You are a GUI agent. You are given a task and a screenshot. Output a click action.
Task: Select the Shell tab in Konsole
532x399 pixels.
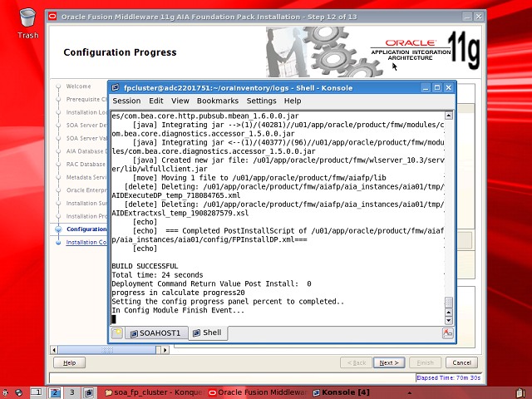(x=207, y=332)
